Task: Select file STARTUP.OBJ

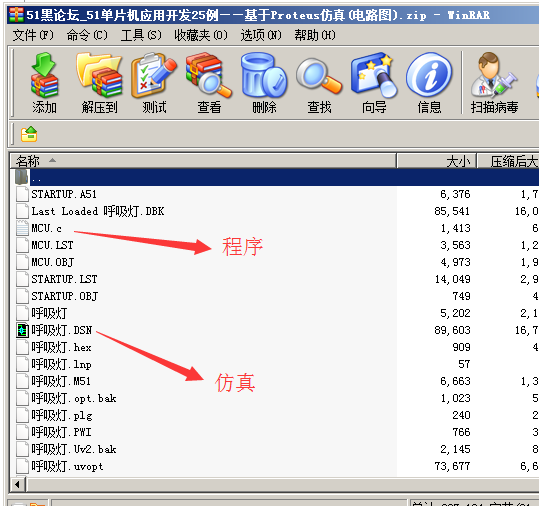Action: [x=65, y=296]
